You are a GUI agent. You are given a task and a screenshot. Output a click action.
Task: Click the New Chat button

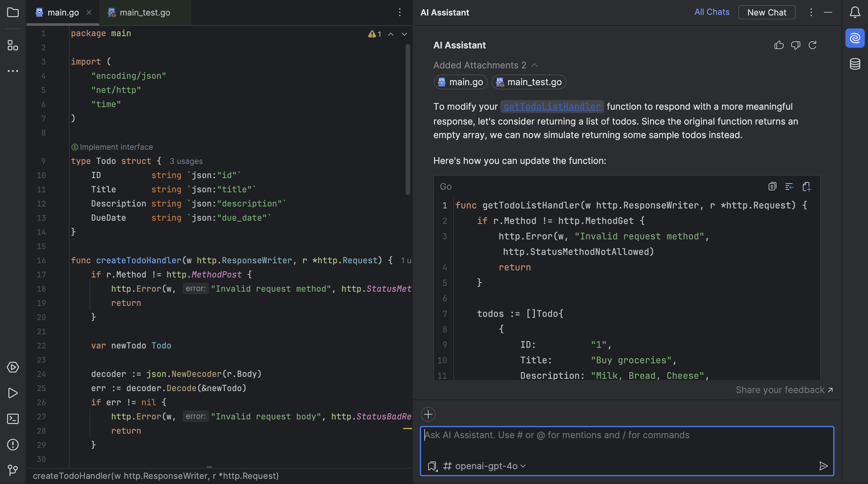[x=766, y=13]
